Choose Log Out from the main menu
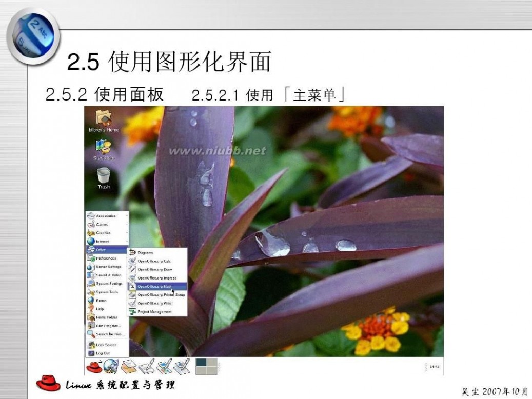The height and width of the screenshot is (399, 532). pyautogui.click(x=107, y=353)
